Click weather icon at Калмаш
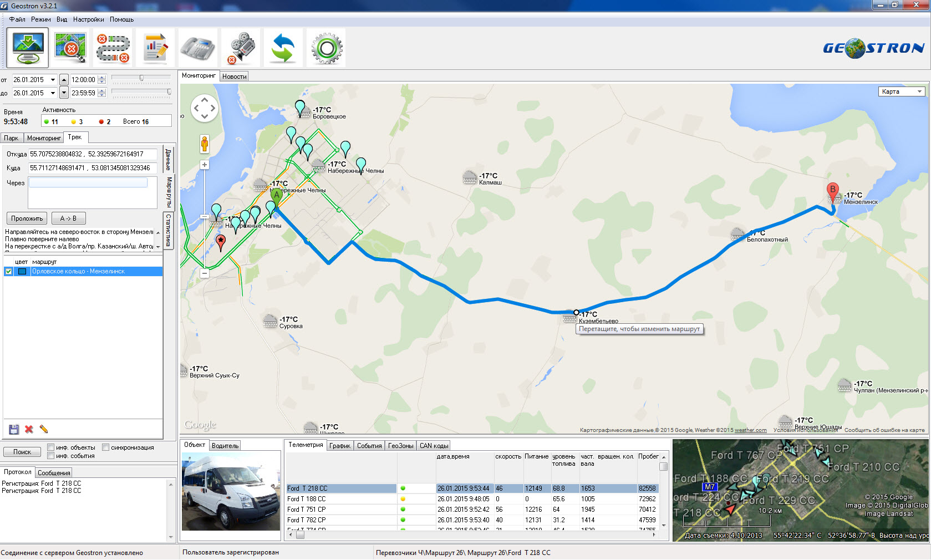 coord(470,178)
